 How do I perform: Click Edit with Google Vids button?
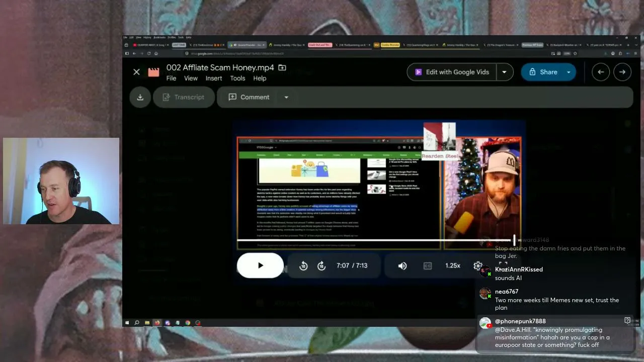pos(452,72)
